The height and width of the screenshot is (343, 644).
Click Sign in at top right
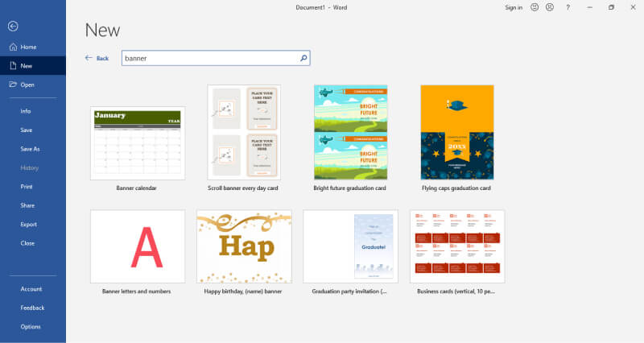(x=514, y=7)
